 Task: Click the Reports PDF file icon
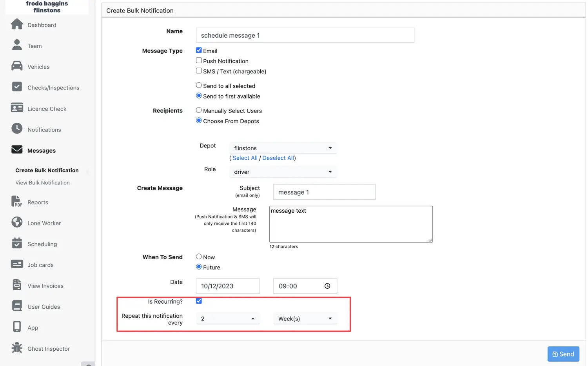tap(17, 202)
